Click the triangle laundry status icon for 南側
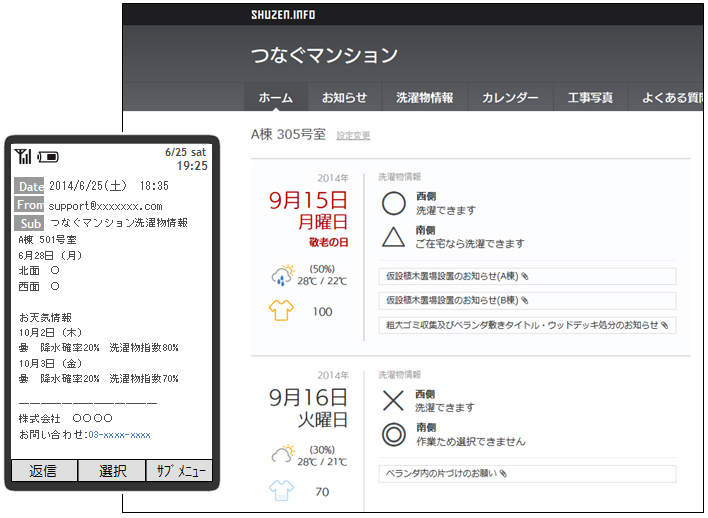This screenshot has width=708, height=518. click(394, 237)
